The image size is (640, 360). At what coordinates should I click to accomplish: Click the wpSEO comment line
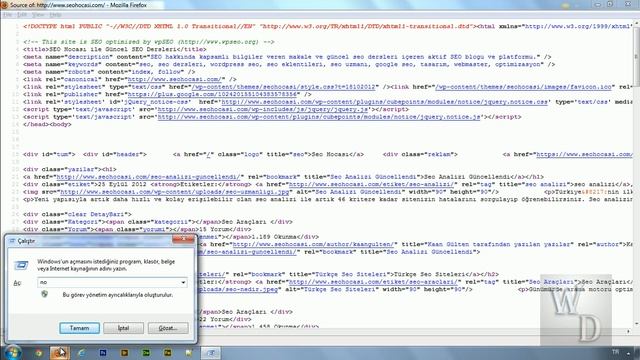point(149,42)
